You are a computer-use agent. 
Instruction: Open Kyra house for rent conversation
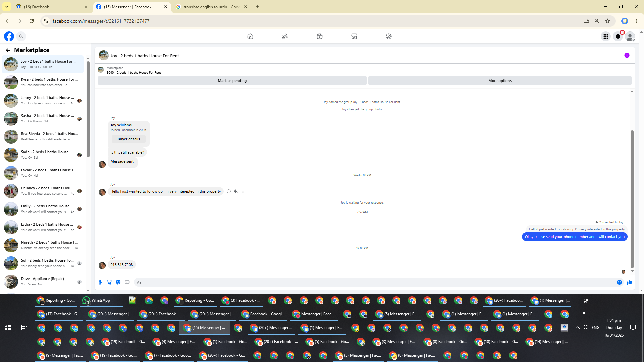(x=43, y=82)
